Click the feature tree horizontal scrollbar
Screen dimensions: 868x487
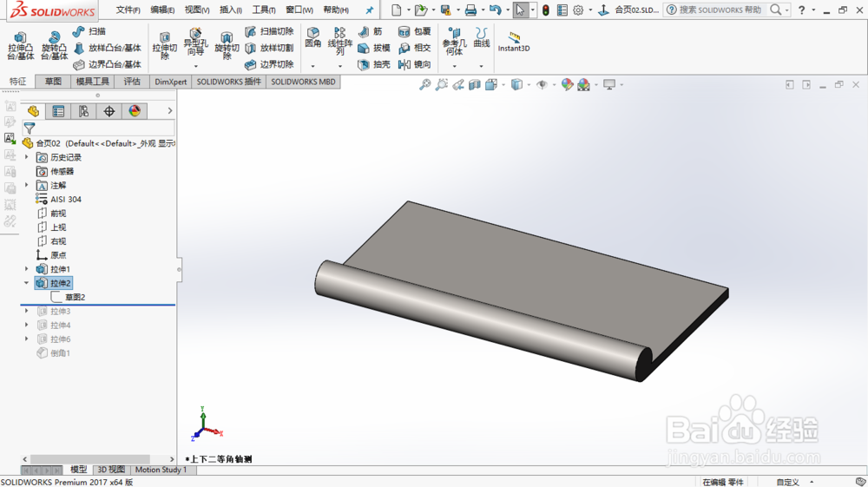click(89, 459)
